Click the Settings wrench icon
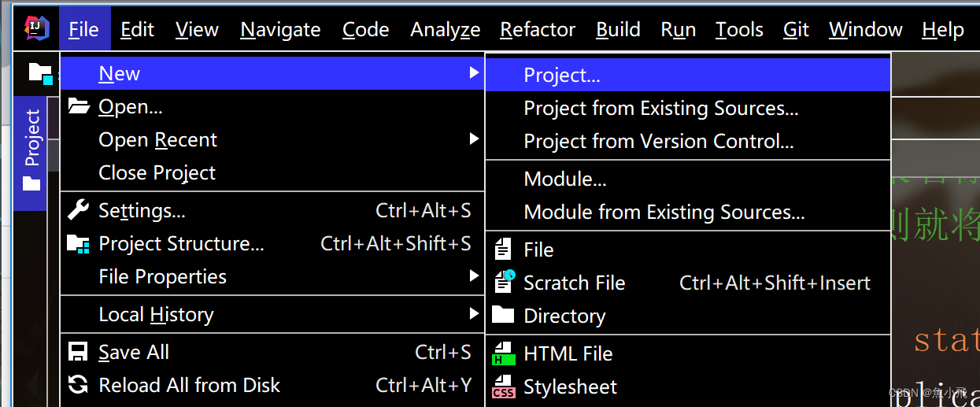Image resolution: width=980 pixels, height=407 pixels. click(x=79, y=210)
